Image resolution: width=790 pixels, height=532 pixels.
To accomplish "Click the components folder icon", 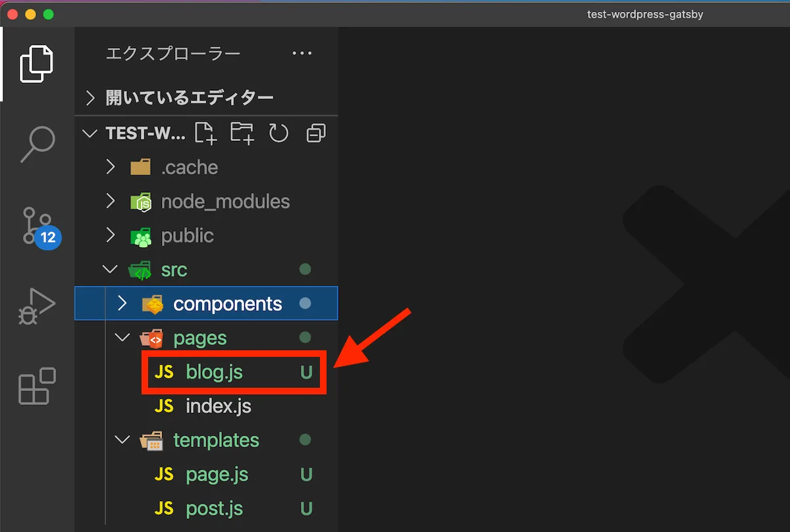I will [x=153, y=304].
